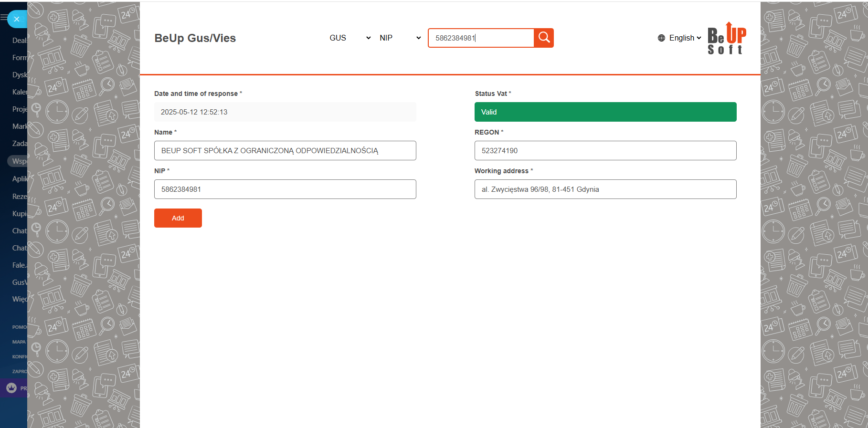Click the globe language icon

[x=661, y=38]
